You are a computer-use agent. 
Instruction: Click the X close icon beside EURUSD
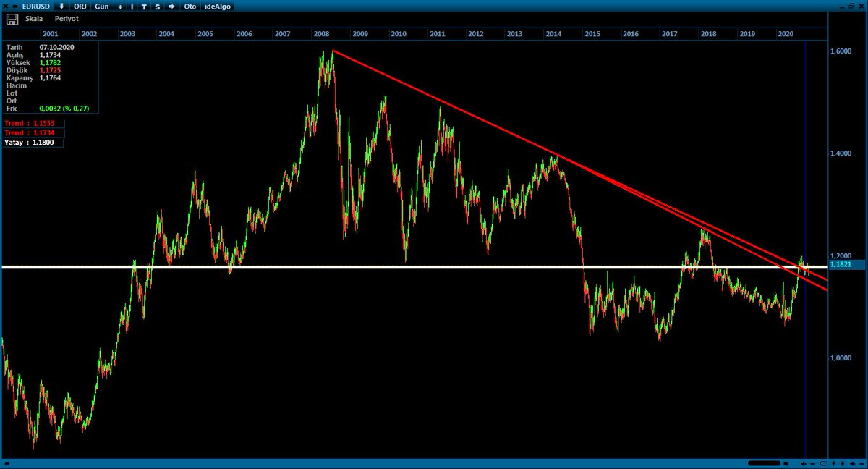(5, 7)
